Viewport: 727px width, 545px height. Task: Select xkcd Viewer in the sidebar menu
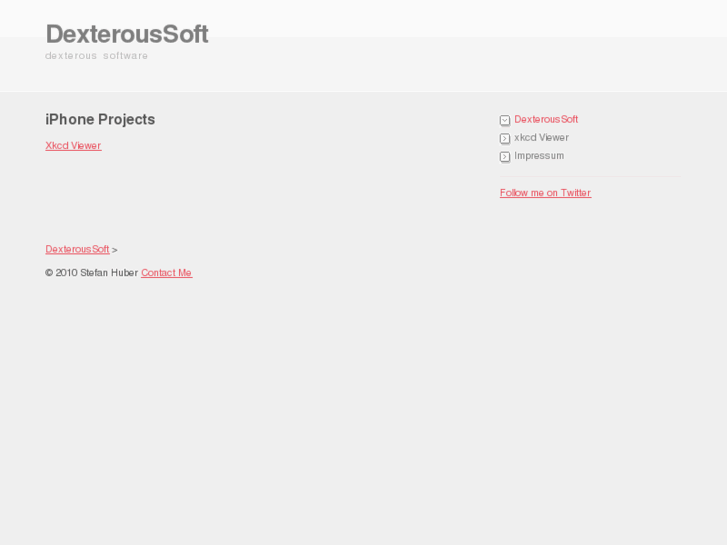(x=541, y=138)
